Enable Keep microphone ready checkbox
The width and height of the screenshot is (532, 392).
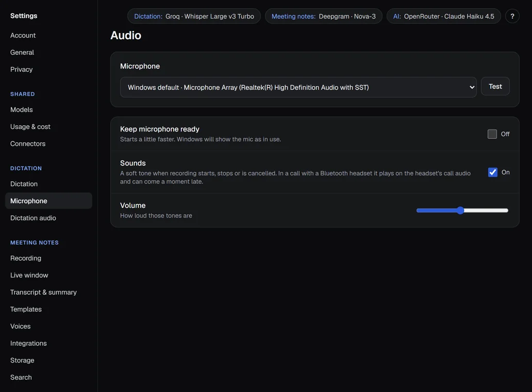coord(492,134)
